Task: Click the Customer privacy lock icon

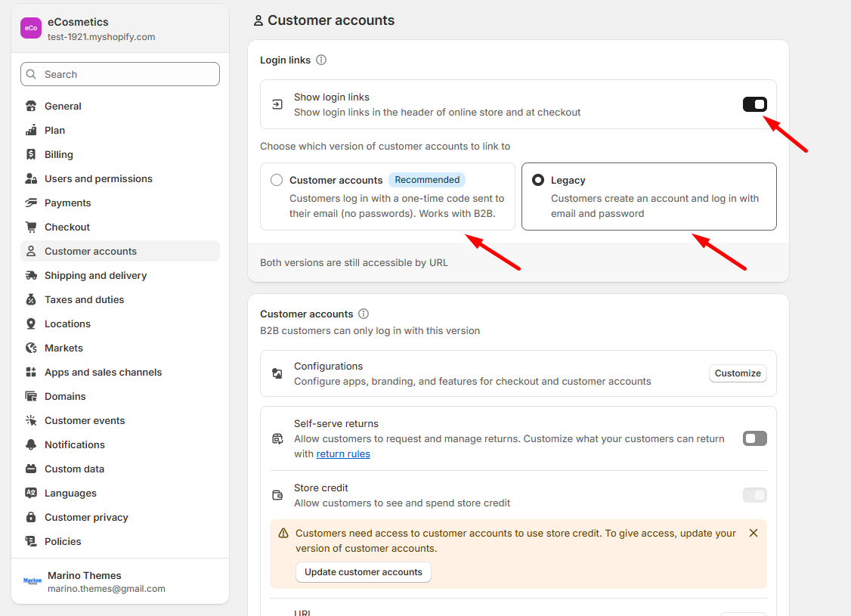Action: 31,517
